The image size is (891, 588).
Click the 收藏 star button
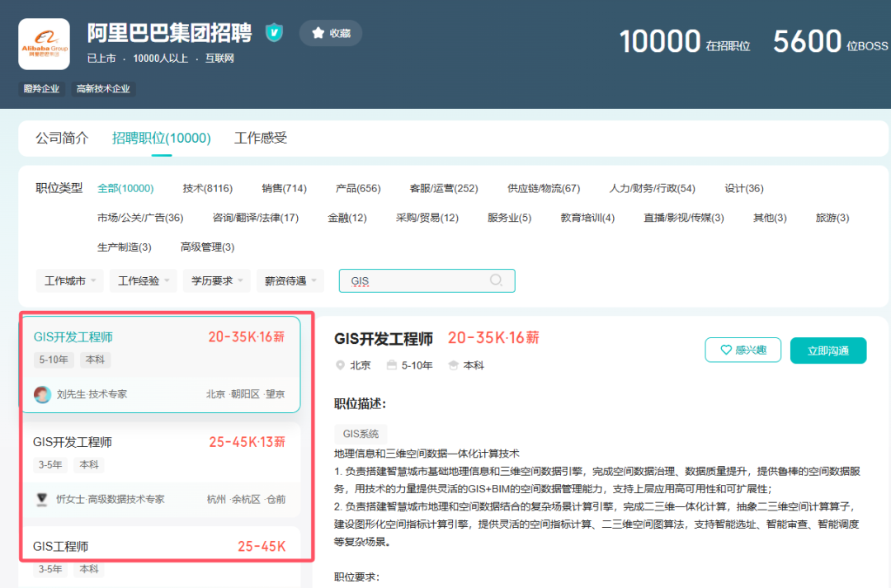pos(331,33)
